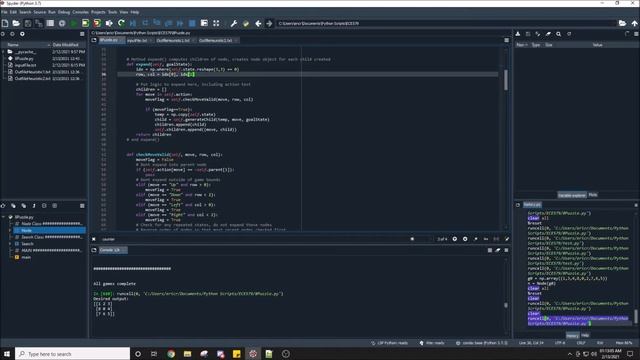Open Task View on the taskbar
The height and width of the screenshot is (360, 640).
click(154, 354)
